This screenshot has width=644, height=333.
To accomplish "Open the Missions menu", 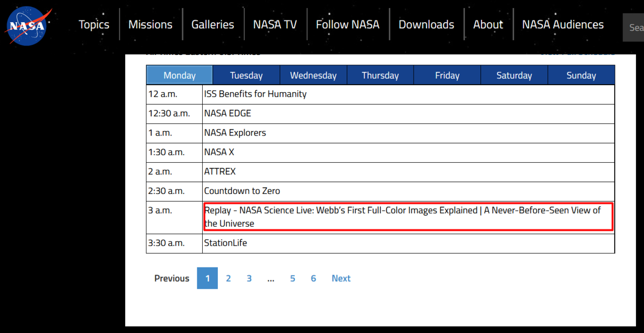I will pos(150,24).
